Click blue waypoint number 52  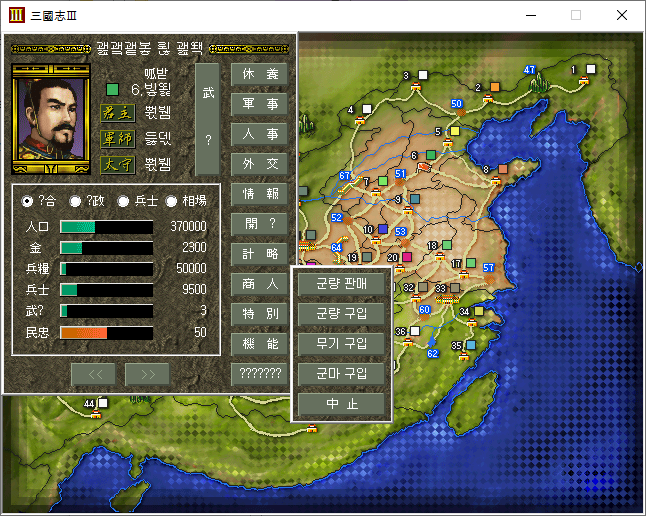(336, 217)
